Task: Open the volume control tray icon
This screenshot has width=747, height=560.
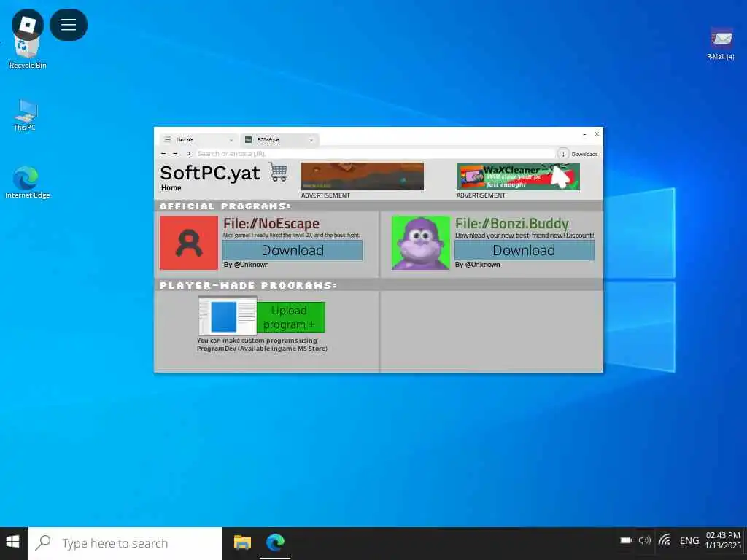Action: pos(645,540)
